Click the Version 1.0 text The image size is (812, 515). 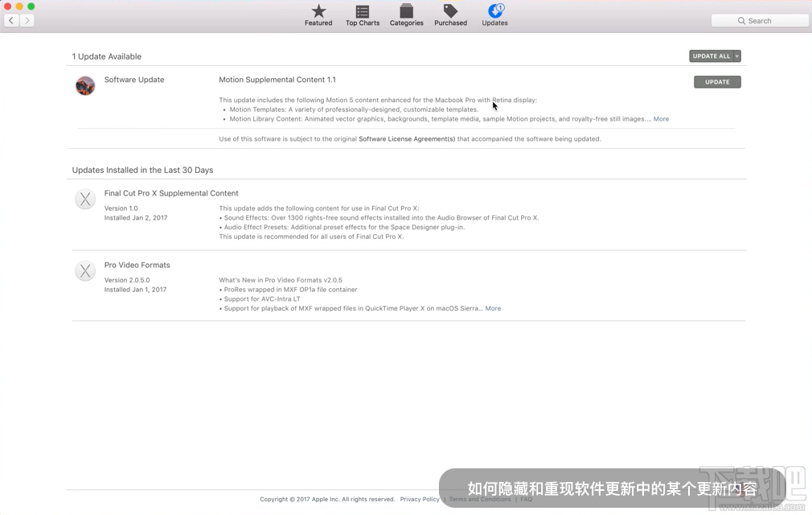pos(121,208)
